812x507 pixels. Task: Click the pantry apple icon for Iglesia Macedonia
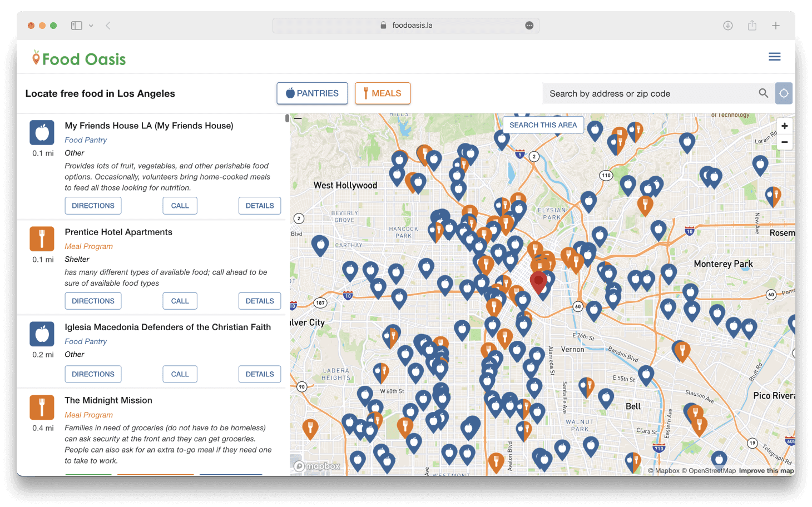(42, 334)
